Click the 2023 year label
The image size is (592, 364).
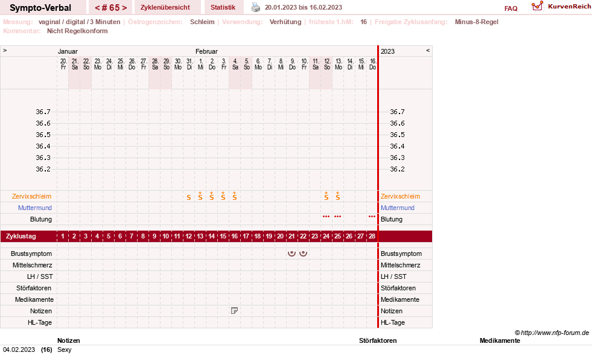(387, 51)
